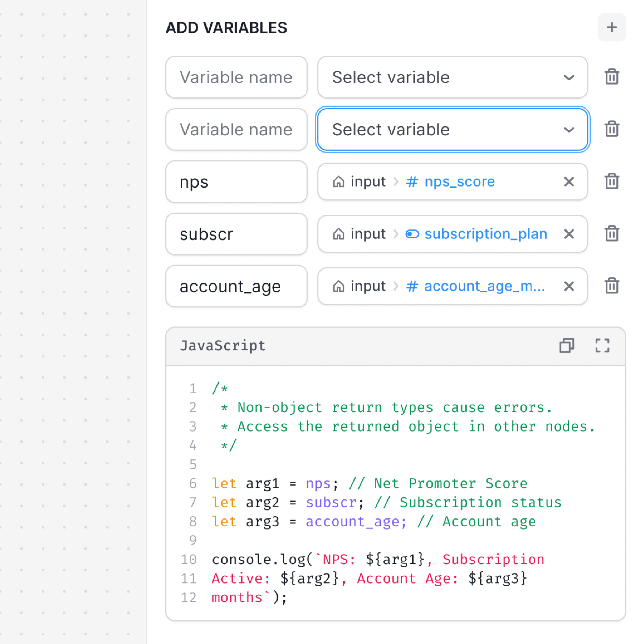Edit the subscr variable name field
644x644 pixels.
coord(236,234)
